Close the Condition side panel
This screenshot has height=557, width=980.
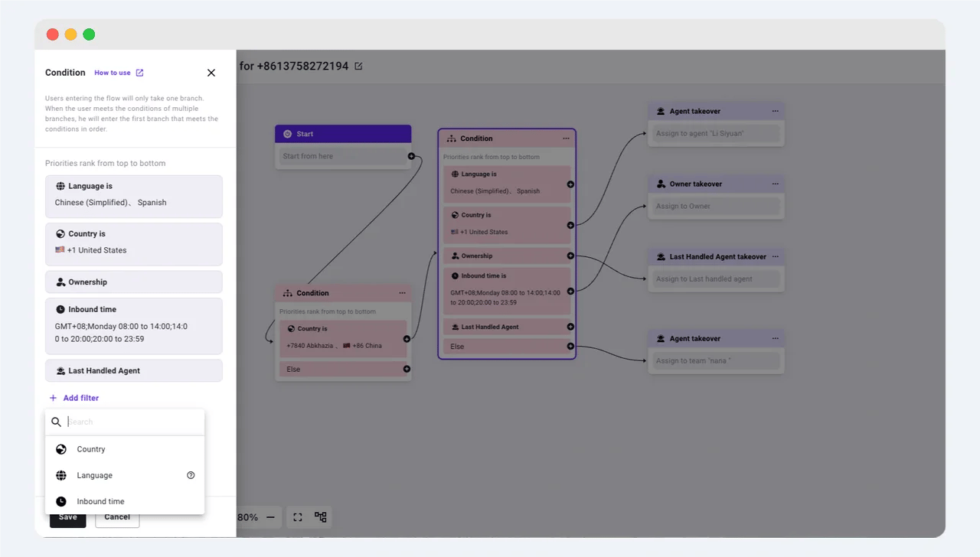point(211,73)
